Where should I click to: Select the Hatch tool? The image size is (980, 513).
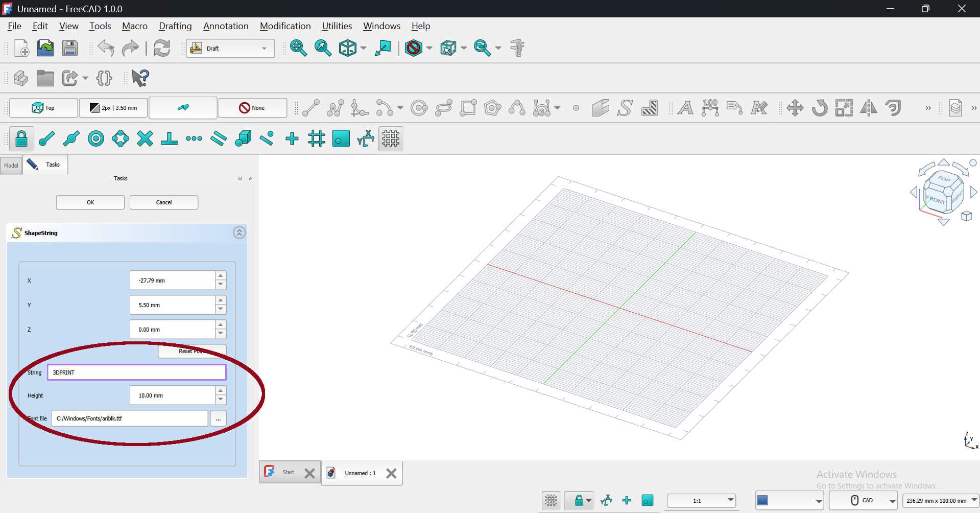tap(650, 108)
